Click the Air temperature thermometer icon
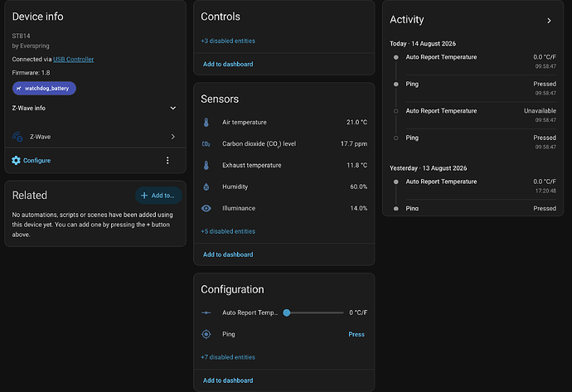572x392 pixels. pos(206,122)
